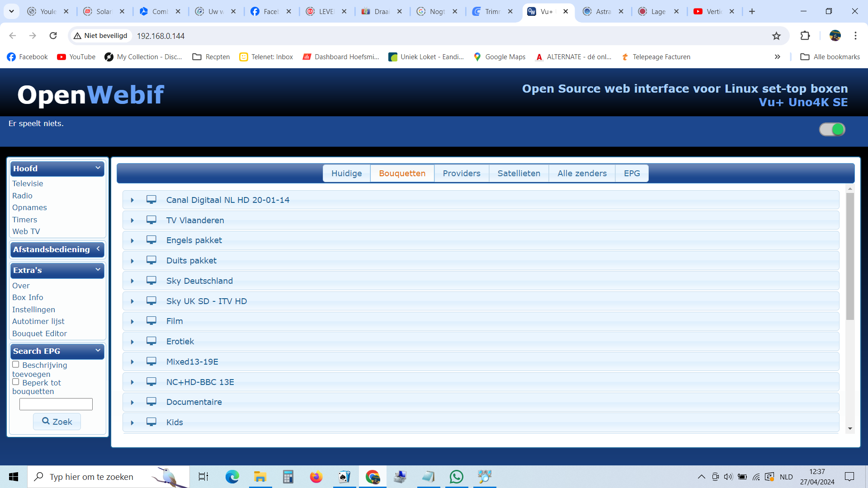868x488 pixels.
Task: Launch Firefox from the taskbar
Action: [x=316, y=477]
